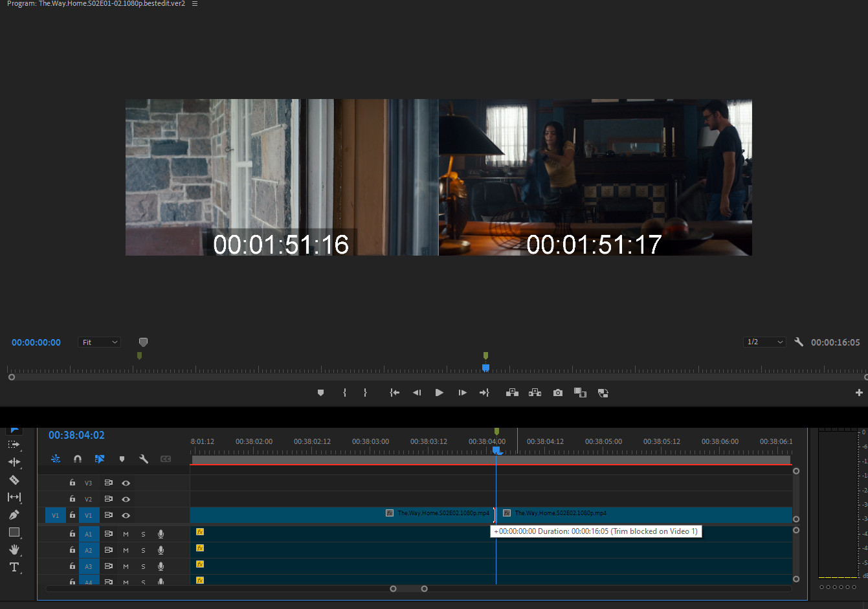Toggle V1 track targeting

89,515
